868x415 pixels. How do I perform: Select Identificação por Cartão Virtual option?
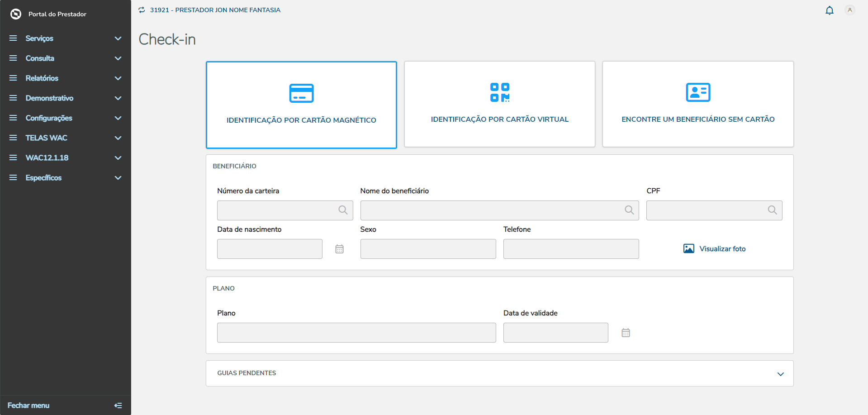499,104
